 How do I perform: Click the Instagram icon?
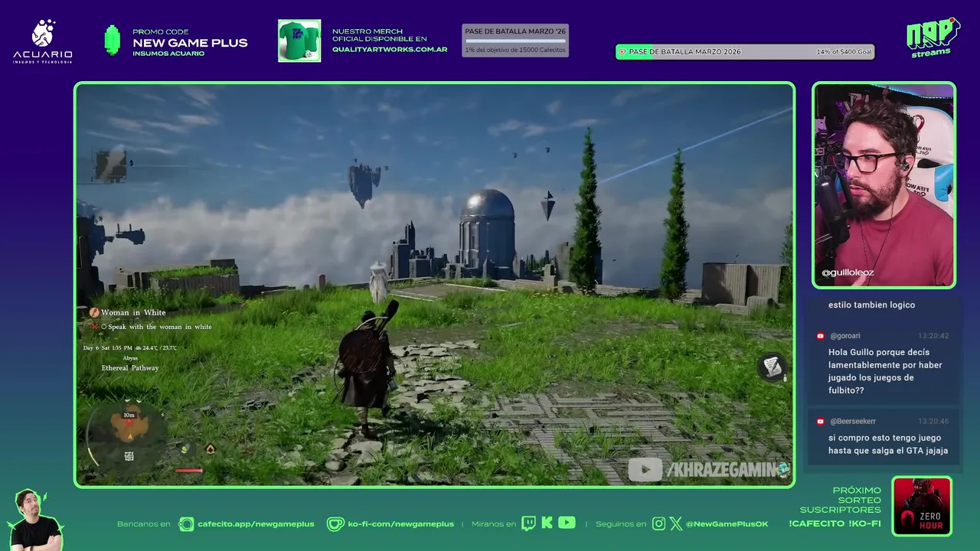[x=658, y=524]
